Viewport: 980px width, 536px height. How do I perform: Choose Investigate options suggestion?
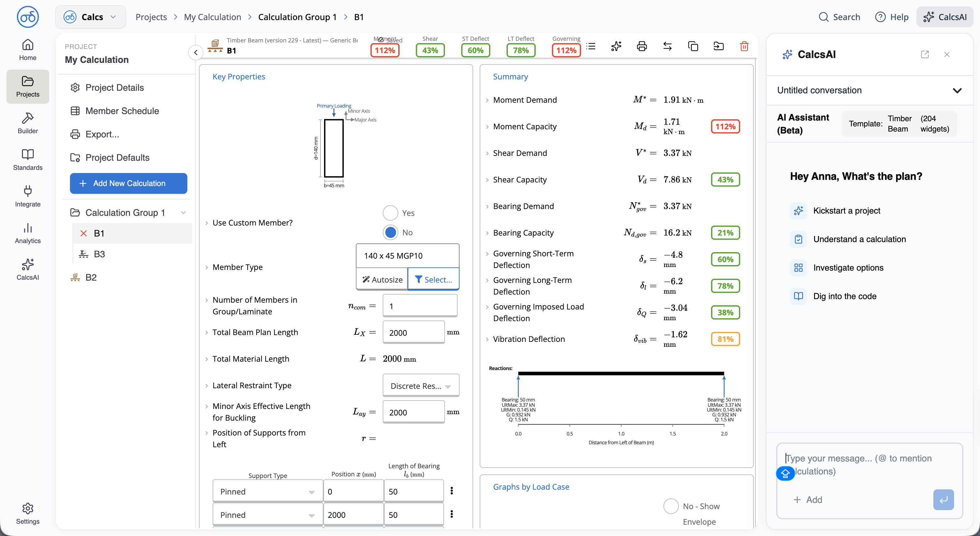click(838, 267)
